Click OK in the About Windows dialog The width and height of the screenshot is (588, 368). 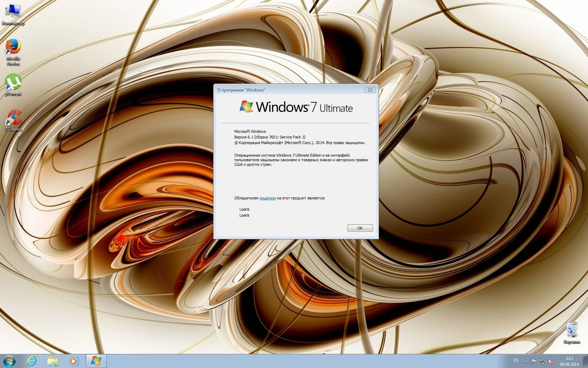(x=360, y=228)
